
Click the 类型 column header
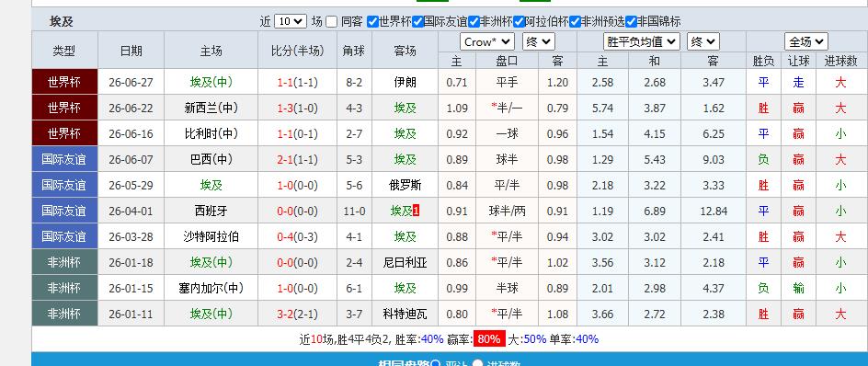(x=64, y=51)
